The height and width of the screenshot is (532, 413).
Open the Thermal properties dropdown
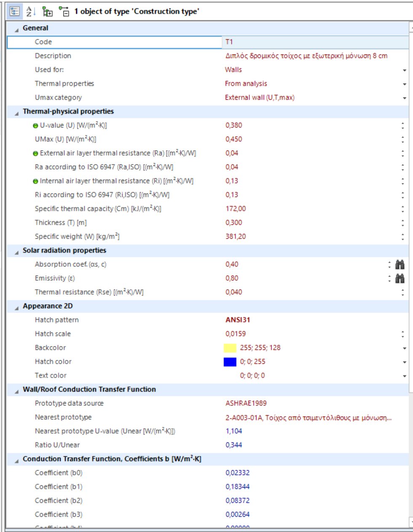(x=404, y=83)
